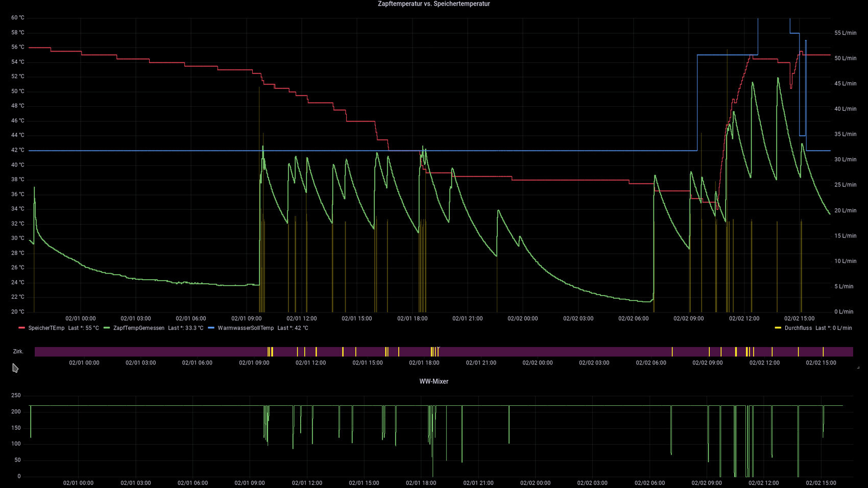The width and height of the screenshot is (868, 488).
Task: Open the Zapftemperatur vs. Speichertemperatur panel title menu
Action: (433, 4)
